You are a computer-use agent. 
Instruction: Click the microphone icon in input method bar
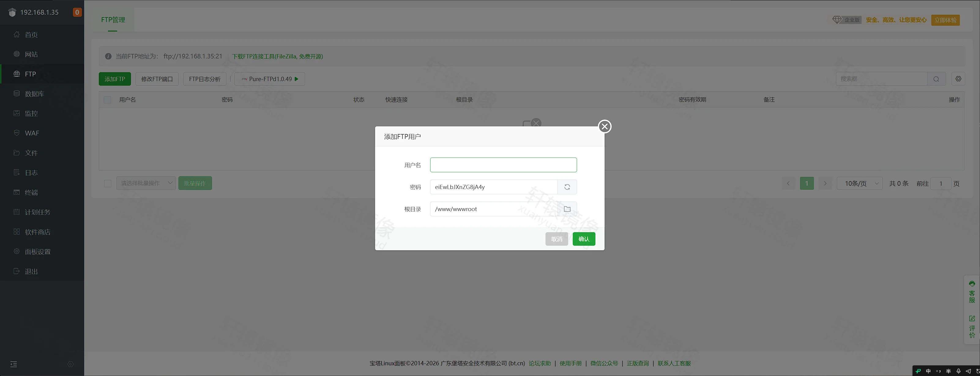(x=958, y=371)
